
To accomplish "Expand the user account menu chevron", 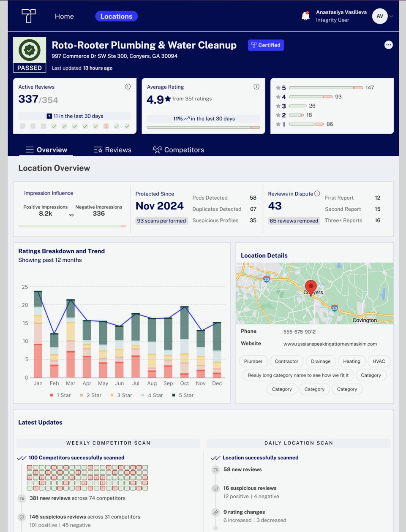I will tap(391, 16).
